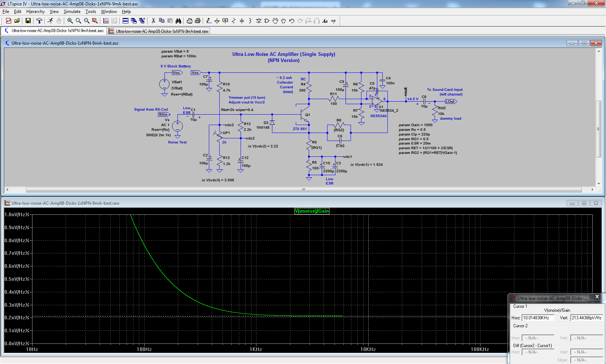Viewport: 606px width, 364px height.
Task: Open the Window menu
Action: pos(109,12)
